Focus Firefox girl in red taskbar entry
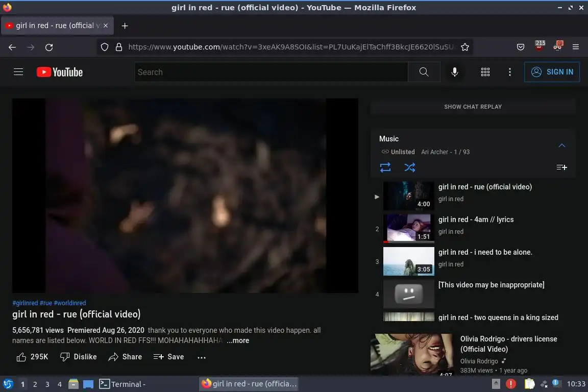 249,384
